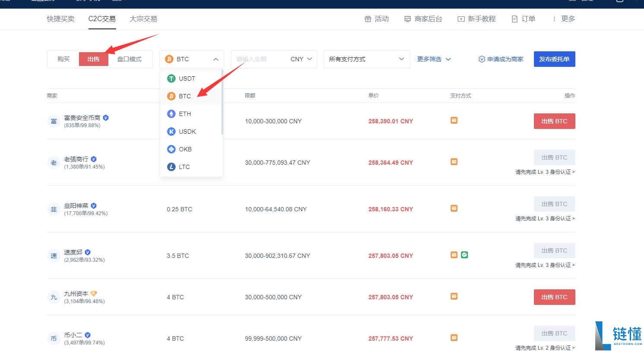Click price 258,390.01 CNY
This screenshot has height=351, width=644.
(391, 121)
